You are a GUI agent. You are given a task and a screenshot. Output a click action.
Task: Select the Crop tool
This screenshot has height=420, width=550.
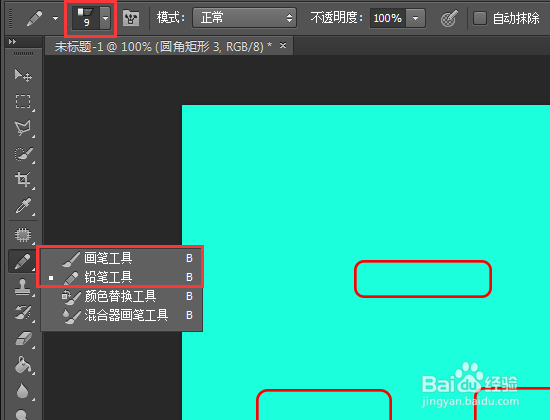coord(23,180)
